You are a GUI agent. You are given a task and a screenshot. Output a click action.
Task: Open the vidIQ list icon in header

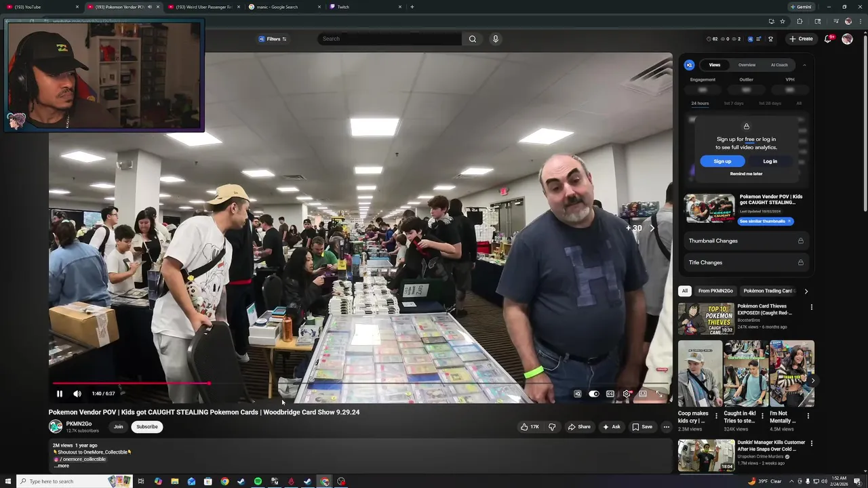(759, 39)
